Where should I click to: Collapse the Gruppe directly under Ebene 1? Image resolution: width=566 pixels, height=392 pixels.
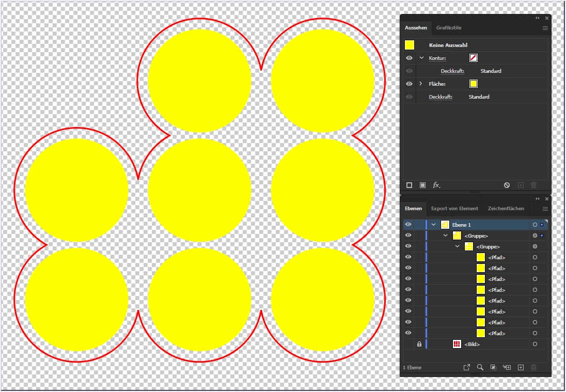coord(446,236)
